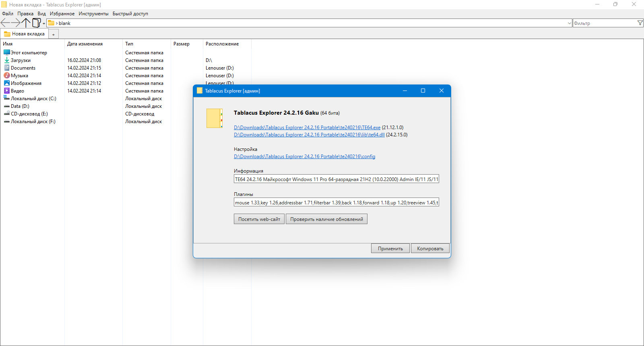Go up one folder with Up arrow
The image size is (644, 346).
coord(26,23)
